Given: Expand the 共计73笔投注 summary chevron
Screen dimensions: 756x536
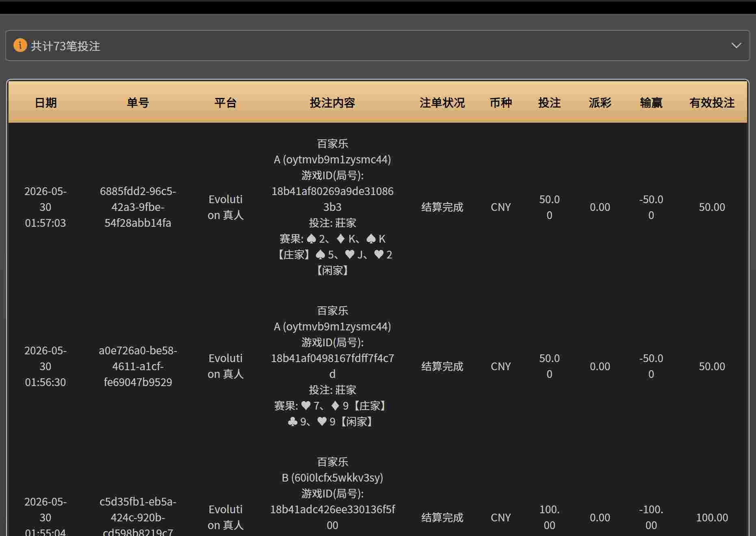Looking at the screenshot, I should coord(736,46).
